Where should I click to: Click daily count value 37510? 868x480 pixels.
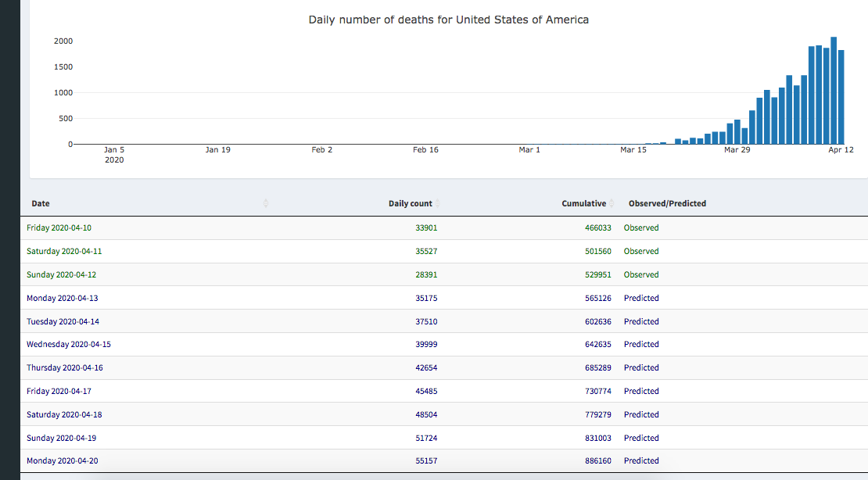[426, 321]
